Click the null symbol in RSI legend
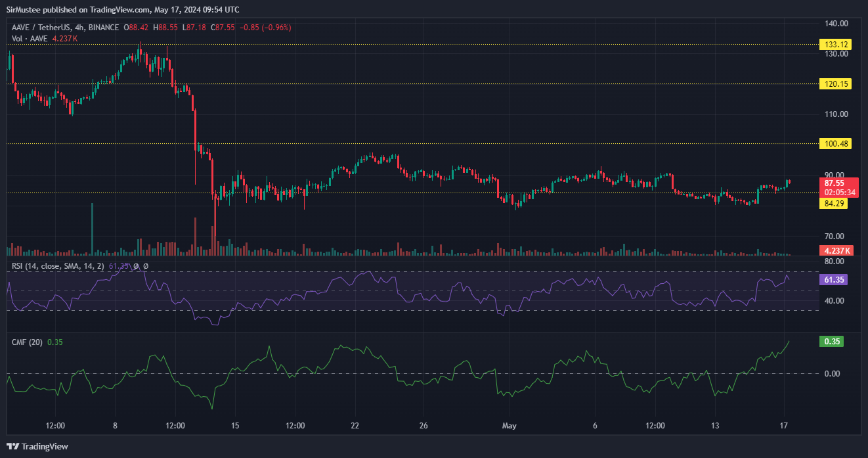Image resolution: width=868 pixels, height=458 pixels. point(145,266)
